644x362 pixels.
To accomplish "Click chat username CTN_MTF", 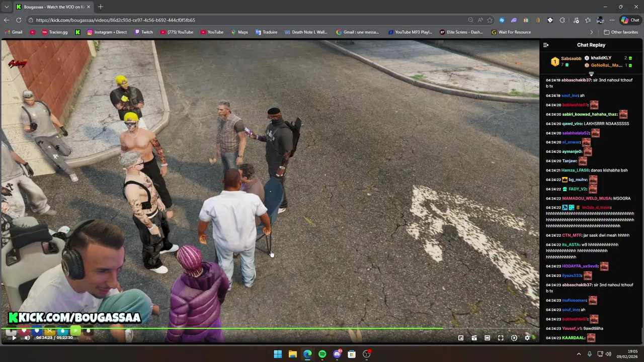I will 572,235.
